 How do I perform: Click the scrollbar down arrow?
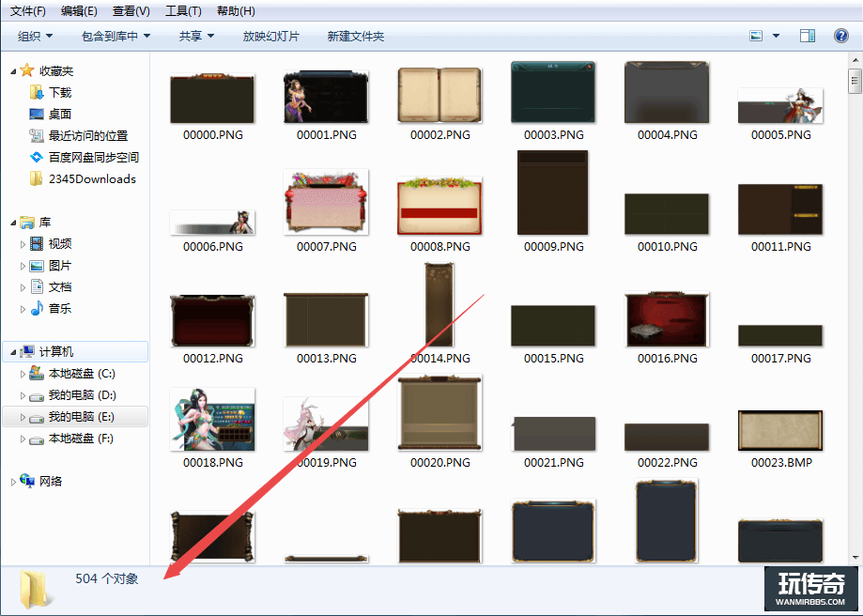click(855, 558)
